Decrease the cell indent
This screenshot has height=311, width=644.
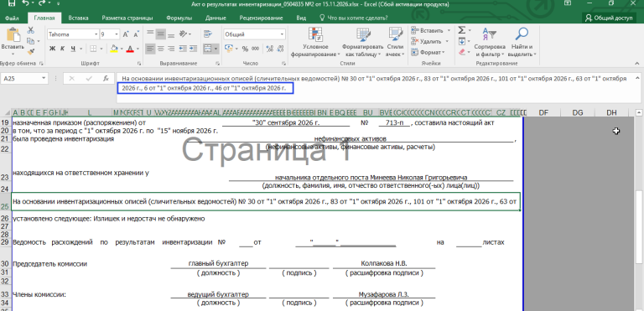click(183, 49)
